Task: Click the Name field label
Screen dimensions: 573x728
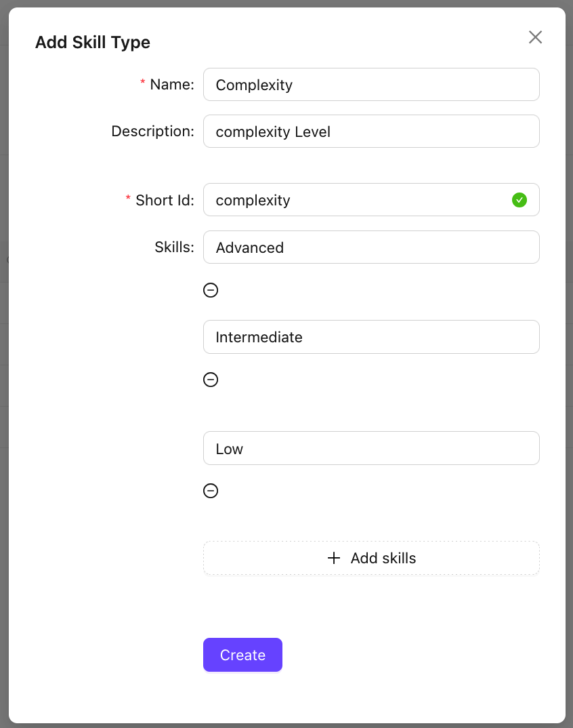Action: point(171,85)
